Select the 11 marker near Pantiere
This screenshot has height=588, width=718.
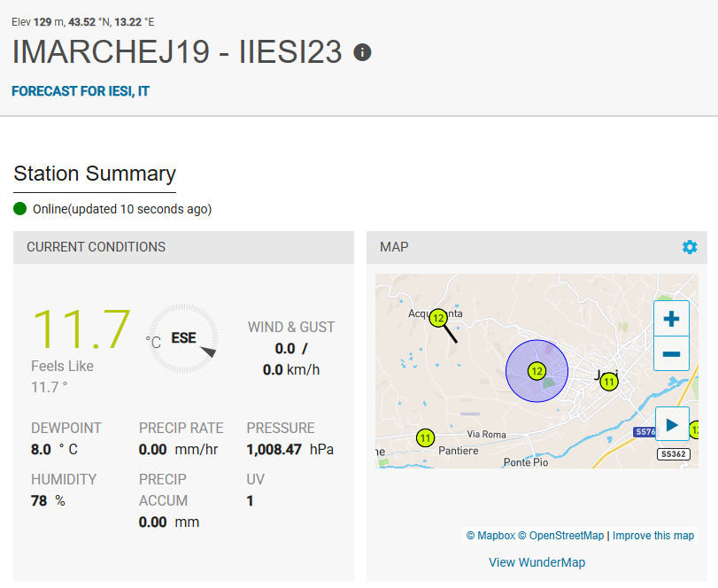click(426, 437)
